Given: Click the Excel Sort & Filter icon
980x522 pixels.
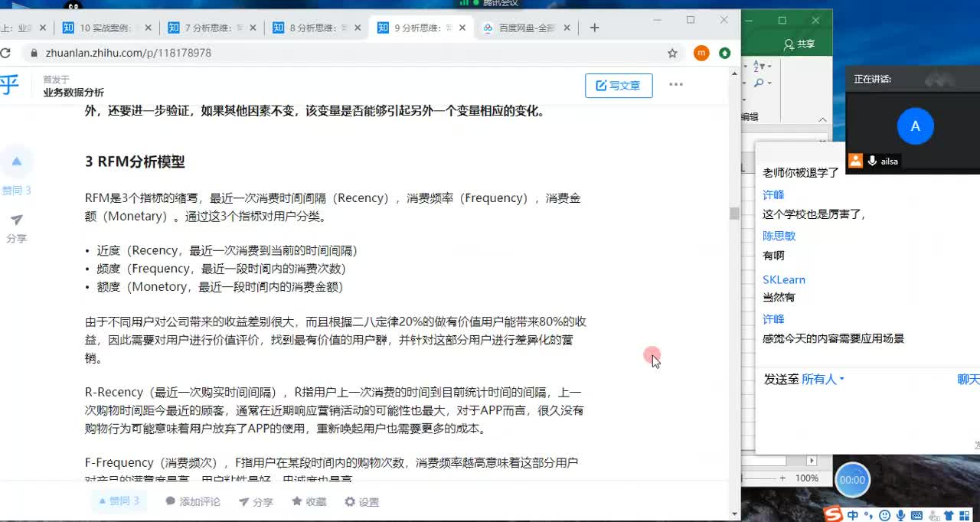Looking at the screenshot, I should (759, 67).
